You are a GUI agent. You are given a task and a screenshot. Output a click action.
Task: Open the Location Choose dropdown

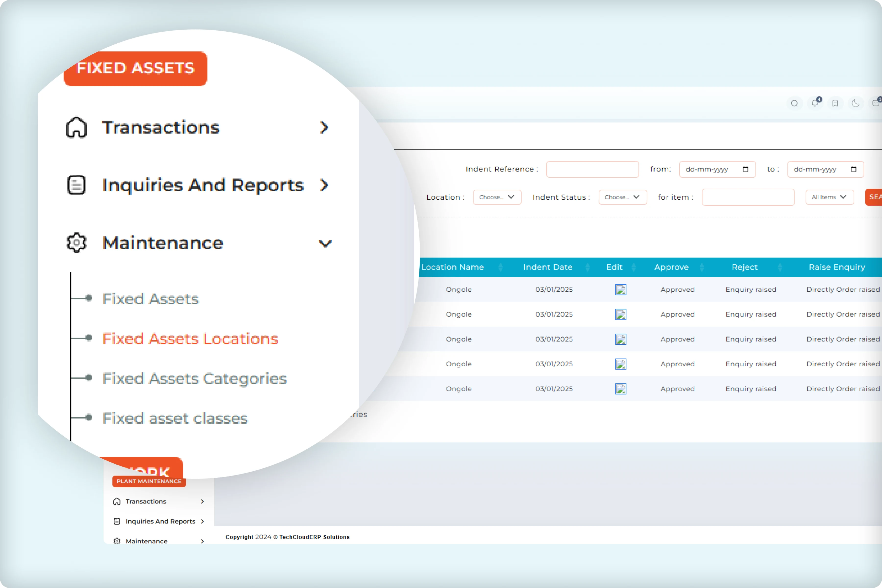pyautogui.click(x=497, y=197)
